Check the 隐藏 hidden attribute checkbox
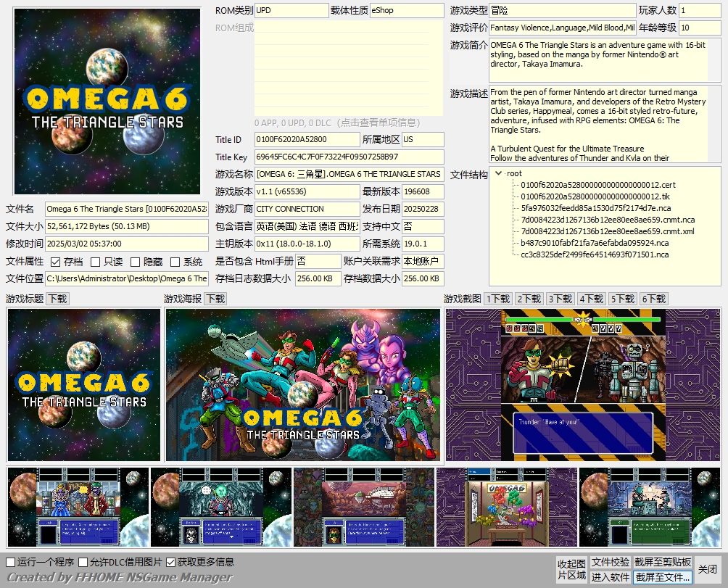 [x=136, y=262]
